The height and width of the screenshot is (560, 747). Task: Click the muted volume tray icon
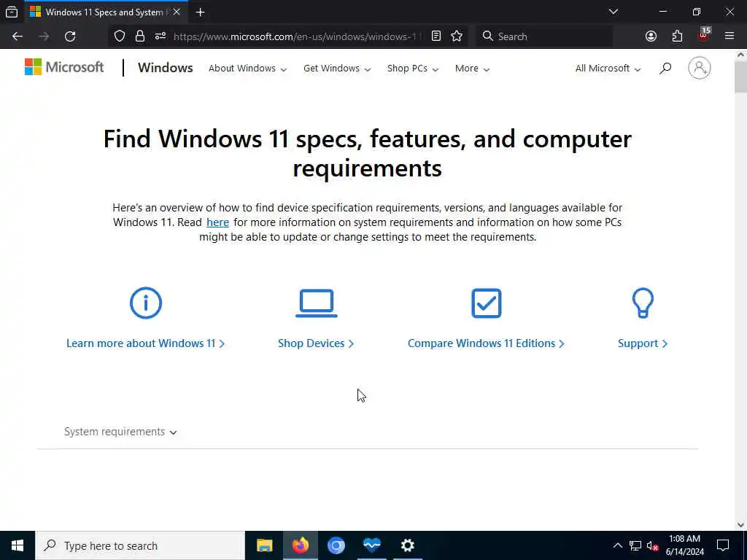[x=652, y=545]
